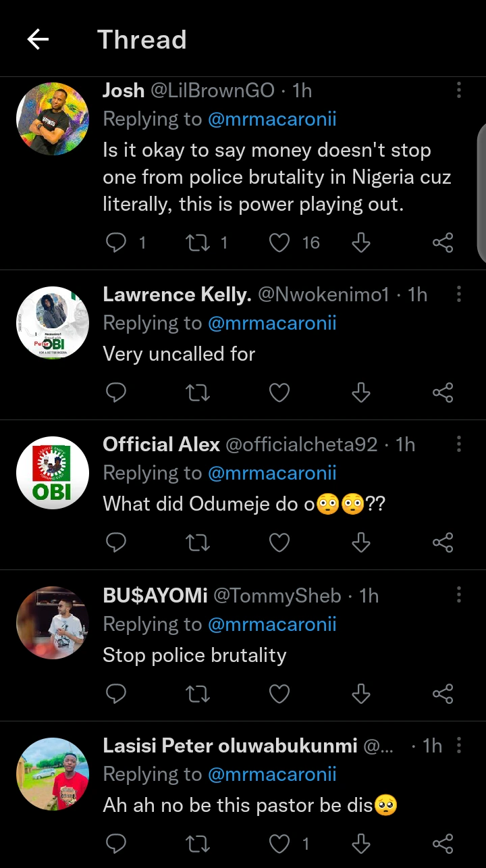486x868 pixels.
Task: Like BU$AYOMi's tweet
Action: click(279, 694)
